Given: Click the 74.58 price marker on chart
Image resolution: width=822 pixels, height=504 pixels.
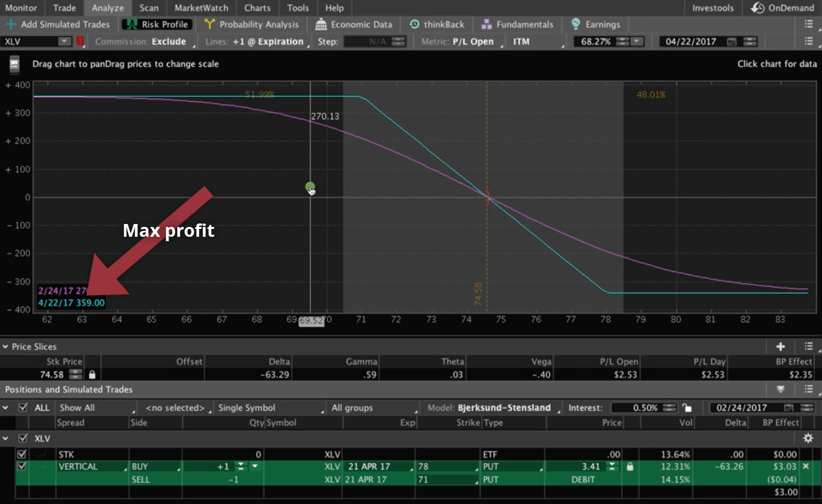Looking at the screenshot, I should 478,293.
